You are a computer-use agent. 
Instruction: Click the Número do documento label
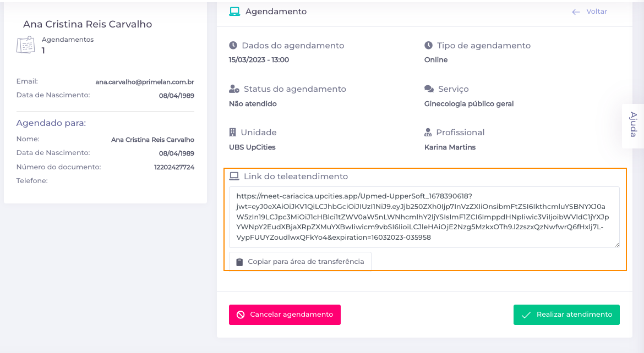59,167
